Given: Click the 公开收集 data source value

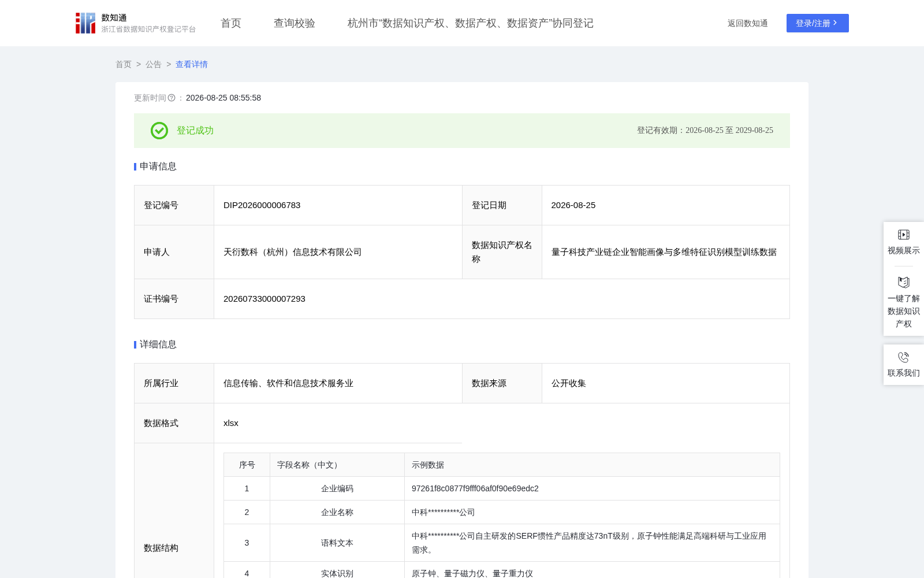Looking at the screenshot, I should pyautogui.click(x=569, y=383).
